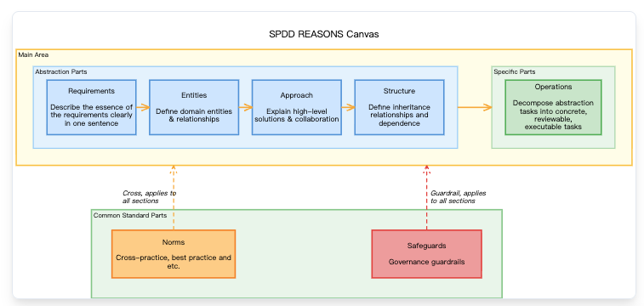
Task: Click 'Cross-practice, best practice and etc.' text
Action: coord(174,262)
